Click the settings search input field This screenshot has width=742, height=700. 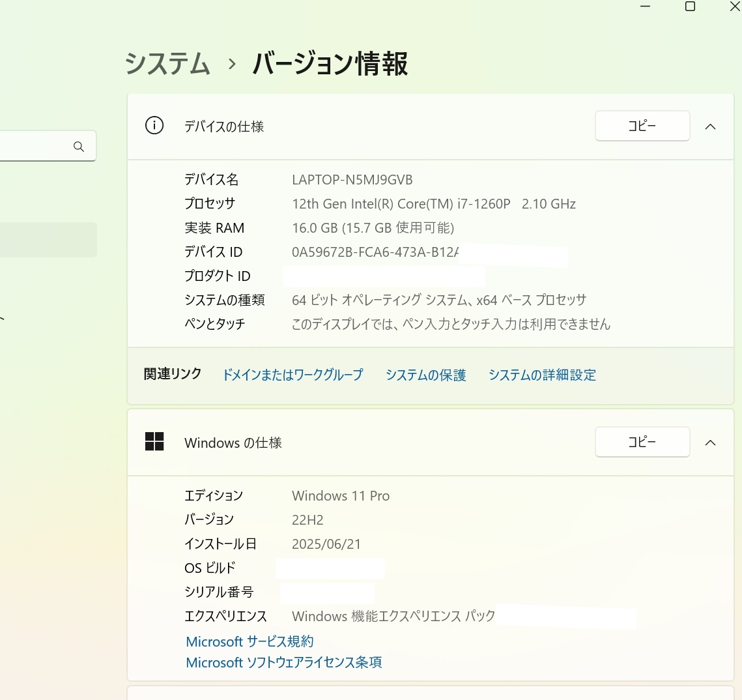(48, 146)
